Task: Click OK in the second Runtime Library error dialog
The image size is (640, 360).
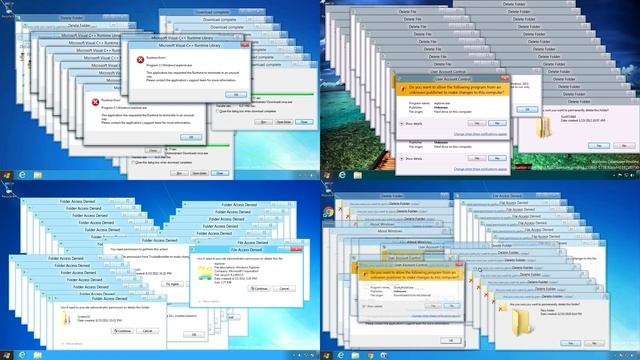Action: [x=191, y=137]
